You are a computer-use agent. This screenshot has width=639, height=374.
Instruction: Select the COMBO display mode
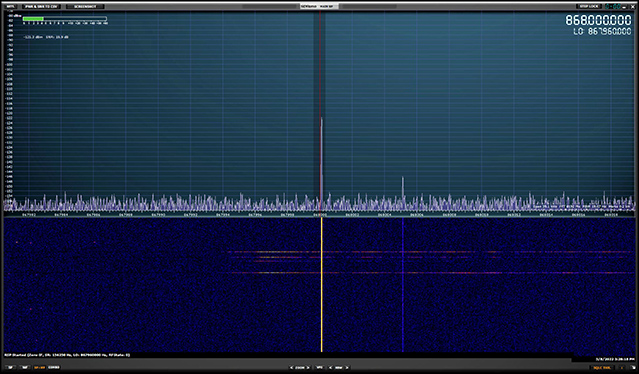(x=54, y=367)
